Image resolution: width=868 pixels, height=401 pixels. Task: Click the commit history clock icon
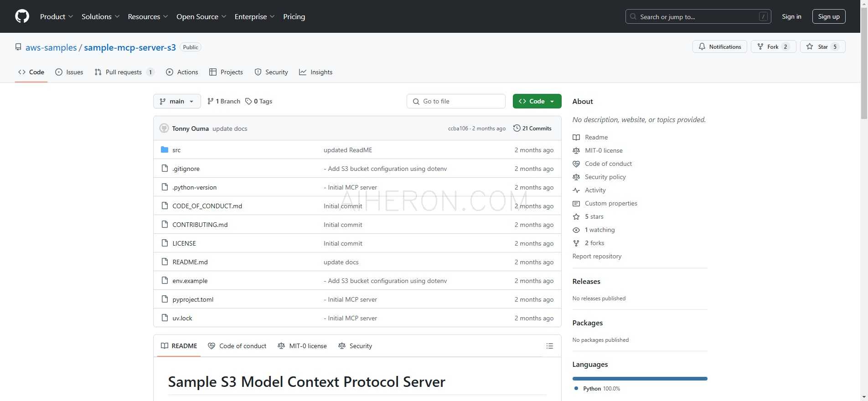coord(517,128)
